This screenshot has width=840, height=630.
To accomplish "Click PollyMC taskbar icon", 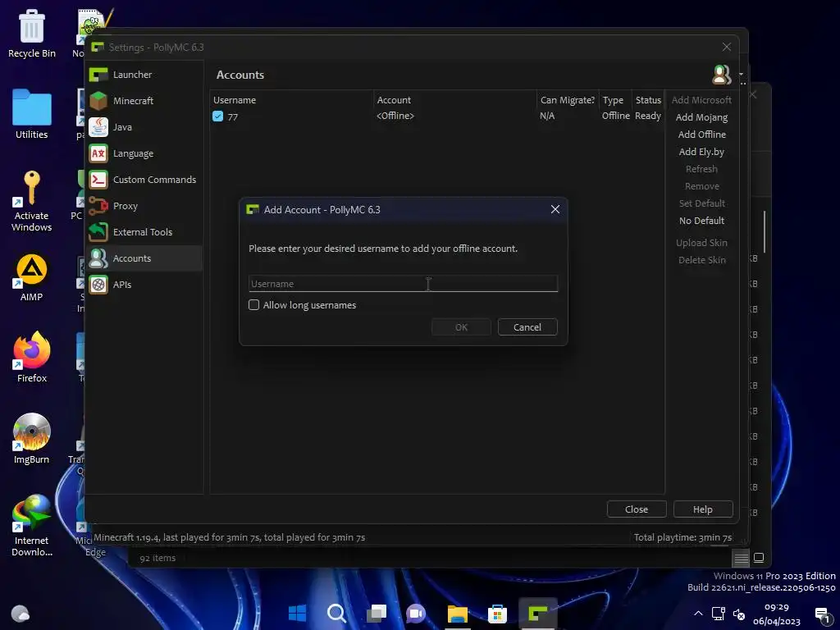I will (538, 613).
